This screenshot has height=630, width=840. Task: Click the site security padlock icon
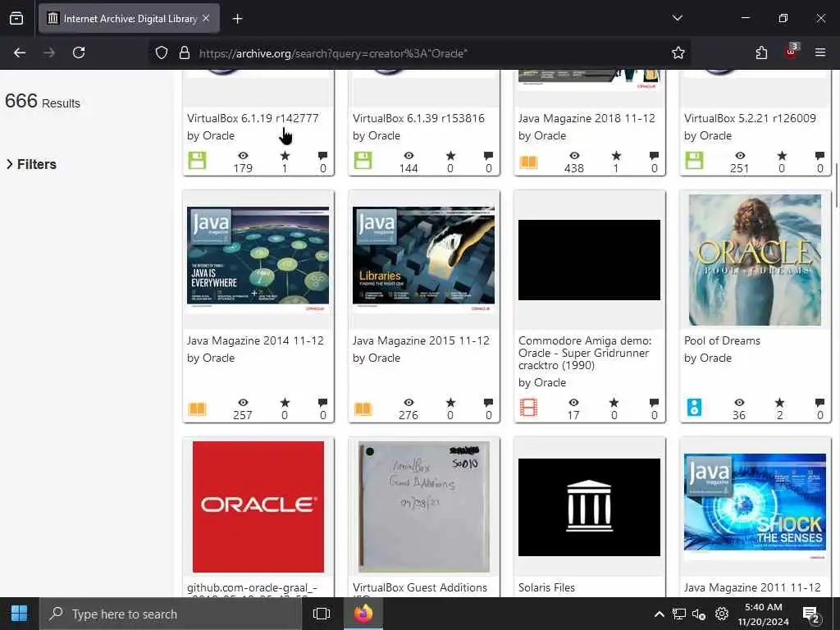[185, 53]
